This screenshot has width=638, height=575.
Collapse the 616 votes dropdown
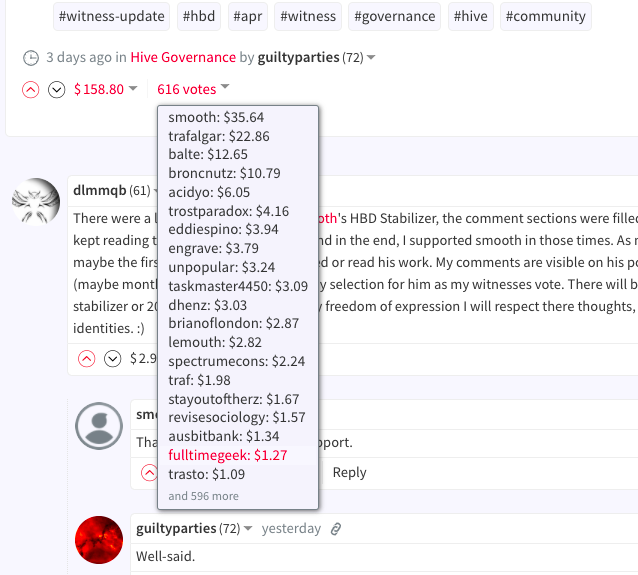click(x=193, y=89)
